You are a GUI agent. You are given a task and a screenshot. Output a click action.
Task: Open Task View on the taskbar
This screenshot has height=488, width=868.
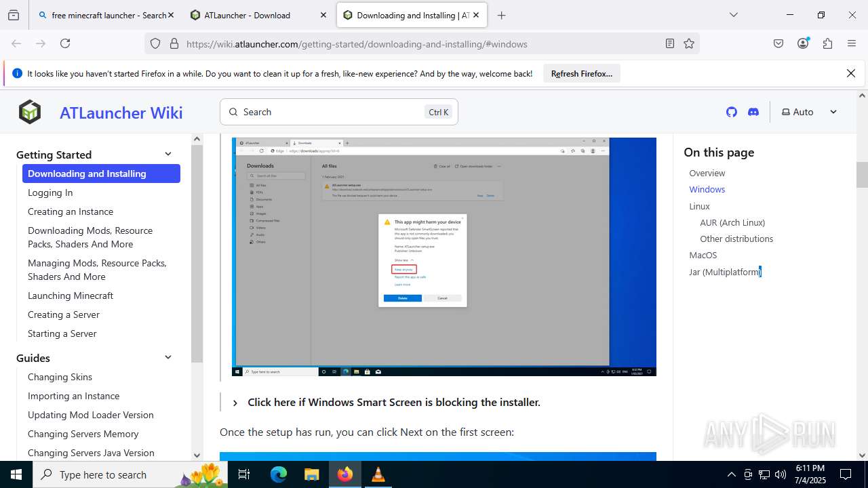click(244, 474)
